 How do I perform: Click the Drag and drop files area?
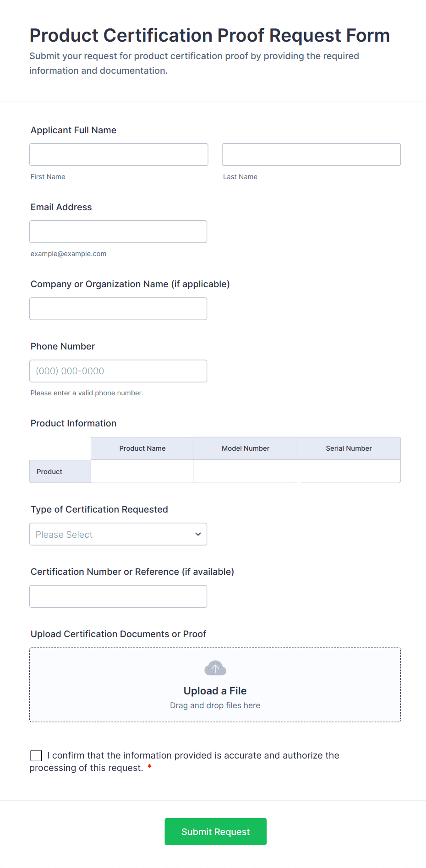coord(215,705)
